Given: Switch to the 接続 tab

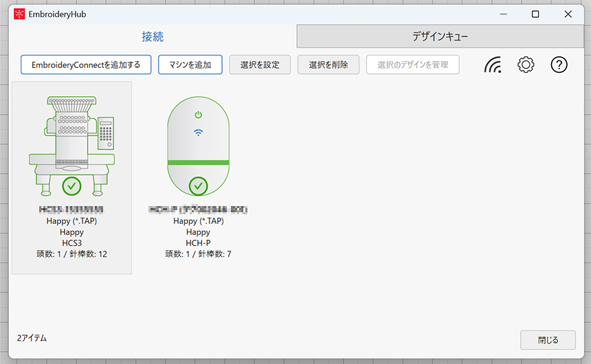Looking at the screenshot, I should [153, 36].
